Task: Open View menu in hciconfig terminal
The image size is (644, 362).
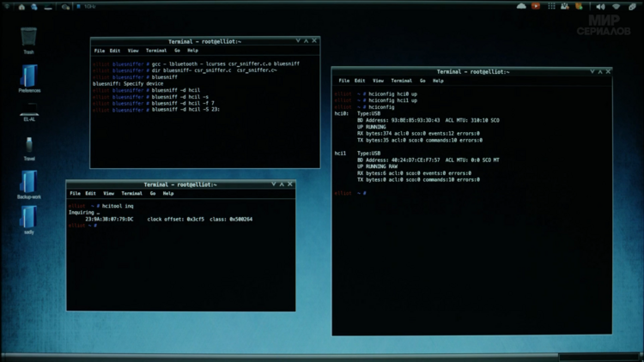Action: 378,81
